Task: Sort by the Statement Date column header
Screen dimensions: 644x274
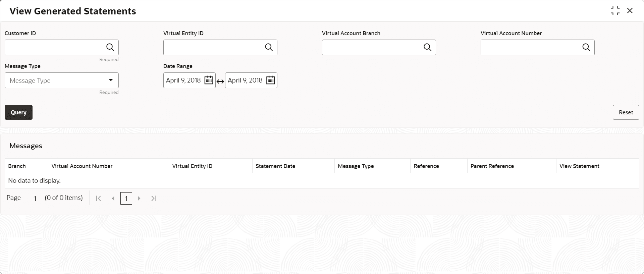Action: [275, 166]
